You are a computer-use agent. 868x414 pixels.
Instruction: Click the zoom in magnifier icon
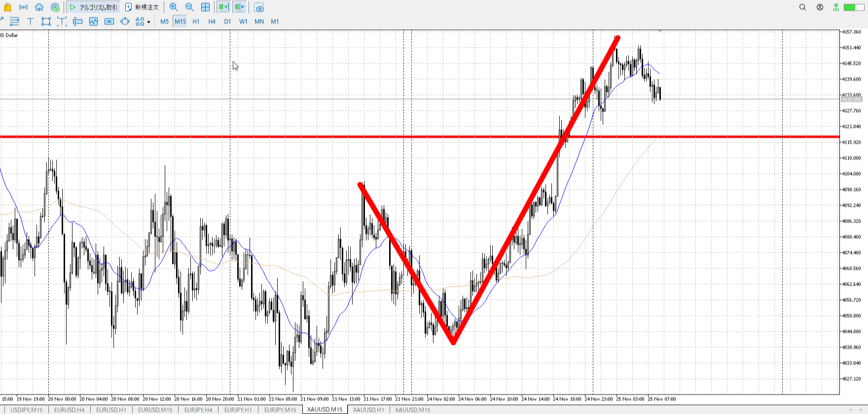(x=174, y=7)
